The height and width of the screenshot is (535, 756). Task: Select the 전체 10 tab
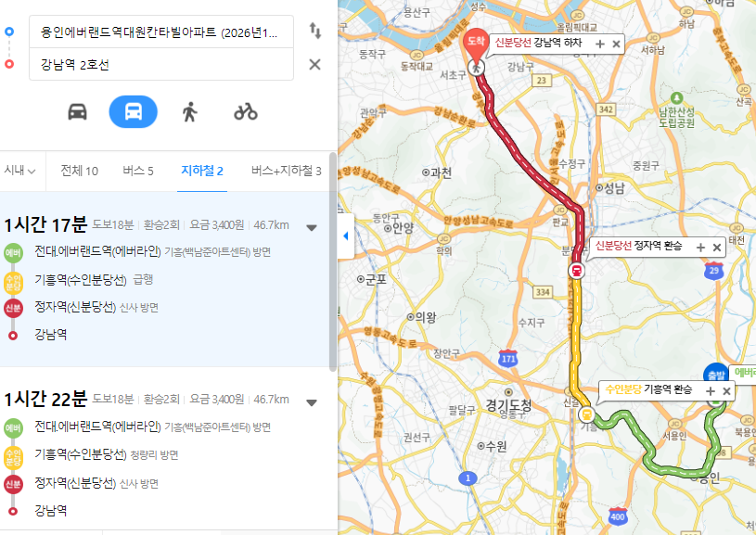(79, 171)
